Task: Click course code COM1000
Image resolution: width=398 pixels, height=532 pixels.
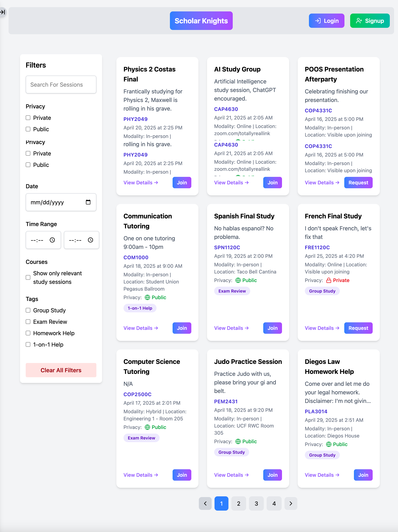Action: coord(136,257)
